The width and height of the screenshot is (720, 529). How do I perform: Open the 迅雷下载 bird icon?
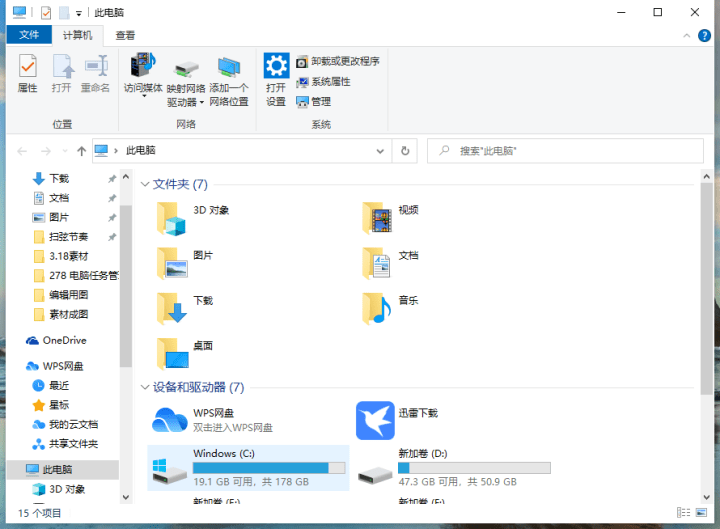click(x=374, y=420)
